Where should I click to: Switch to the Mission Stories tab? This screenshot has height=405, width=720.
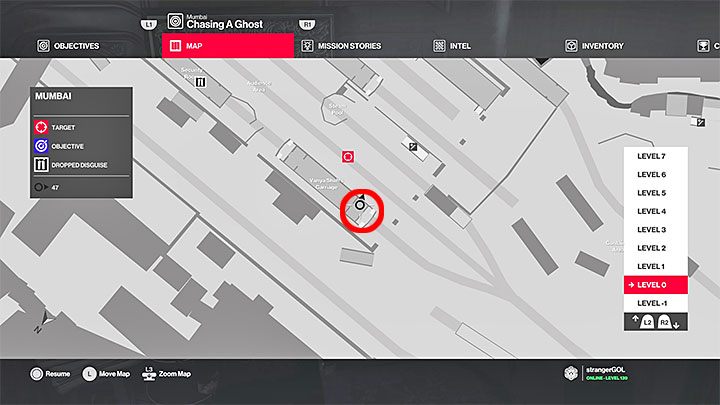pyautogui.click(x=341, y=46)
